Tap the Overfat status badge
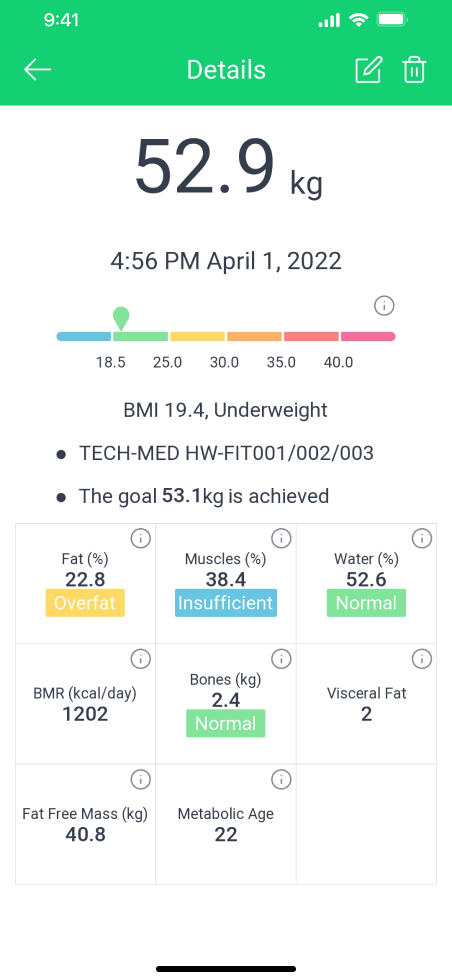452x980 pixels. (x=85, y=603)
